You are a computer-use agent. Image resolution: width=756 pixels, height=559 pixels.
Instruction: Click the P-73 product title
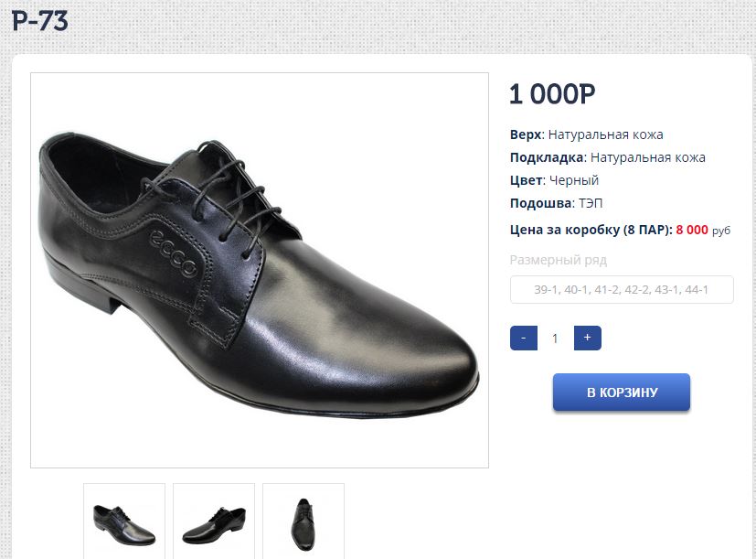tap(40, 20)
